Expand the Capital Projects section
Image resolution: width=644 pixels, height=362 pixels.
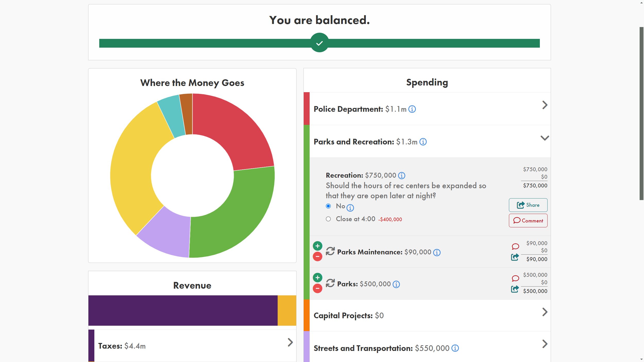(x=545, y=312)
